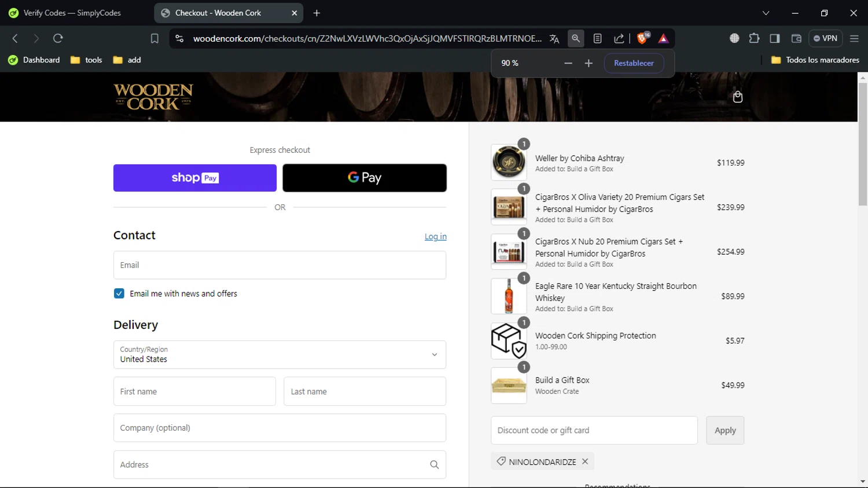
Task: Decrease zoom with minus button
Action: [568, 63]
